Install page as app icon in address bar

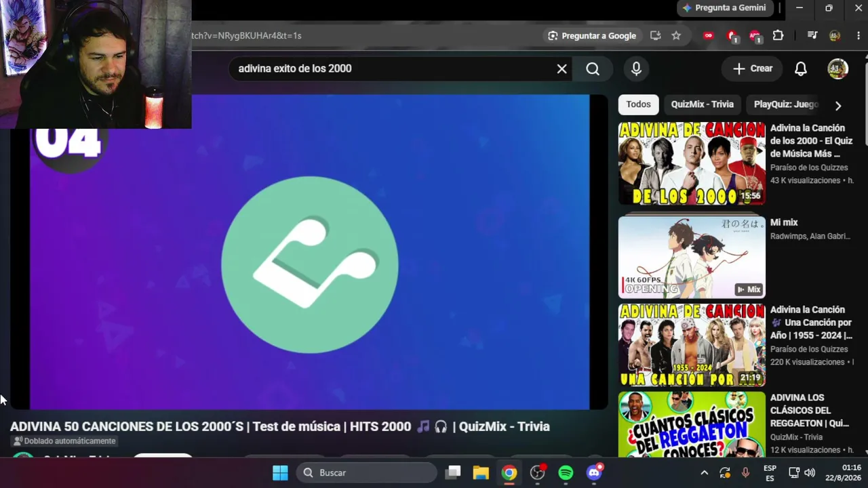point(655,36)
